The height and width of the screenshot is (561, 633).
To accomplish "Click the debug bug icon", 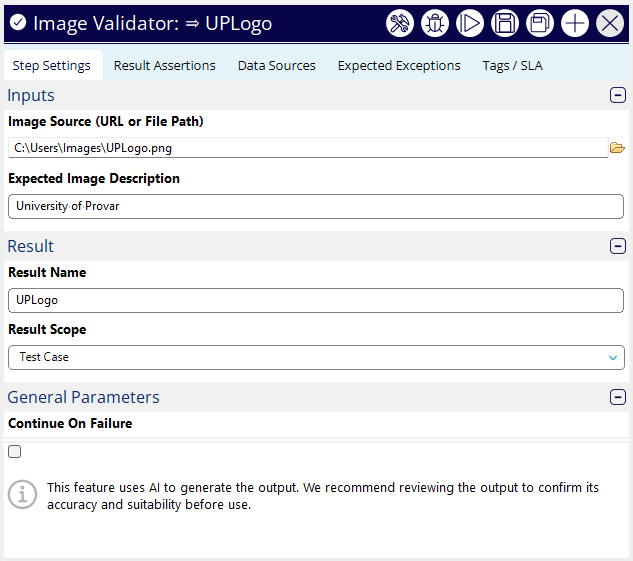I will coord(435,23).
